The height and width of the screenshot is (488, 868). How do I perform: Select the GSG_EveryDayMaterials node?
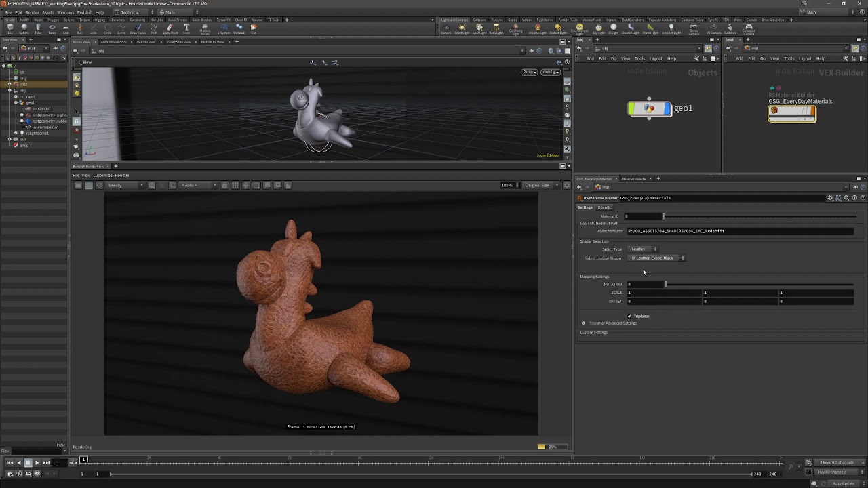792,115
